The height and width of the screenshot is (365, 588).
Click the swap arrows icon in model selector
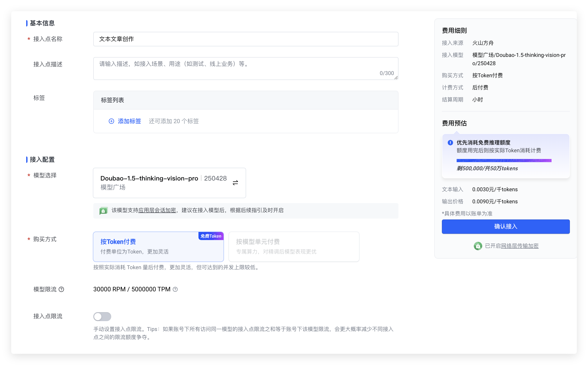[x=235, y=183]
